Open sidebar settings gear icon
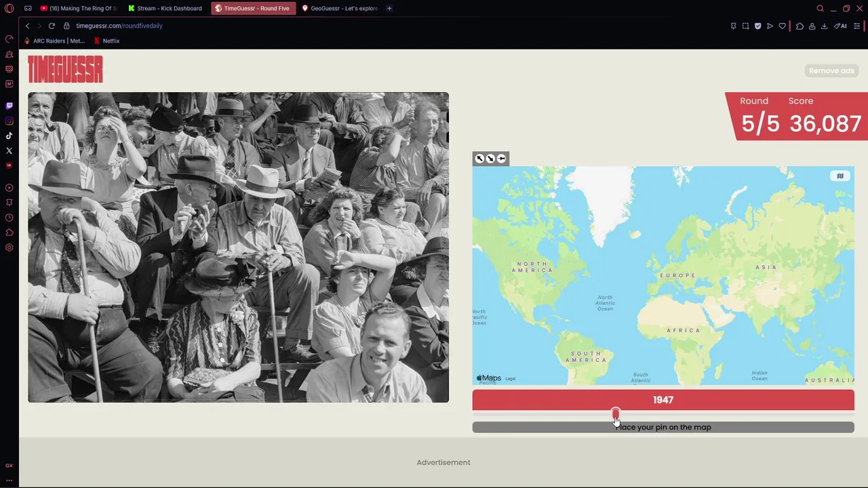 pyautogui.click(x=9, y=247)
